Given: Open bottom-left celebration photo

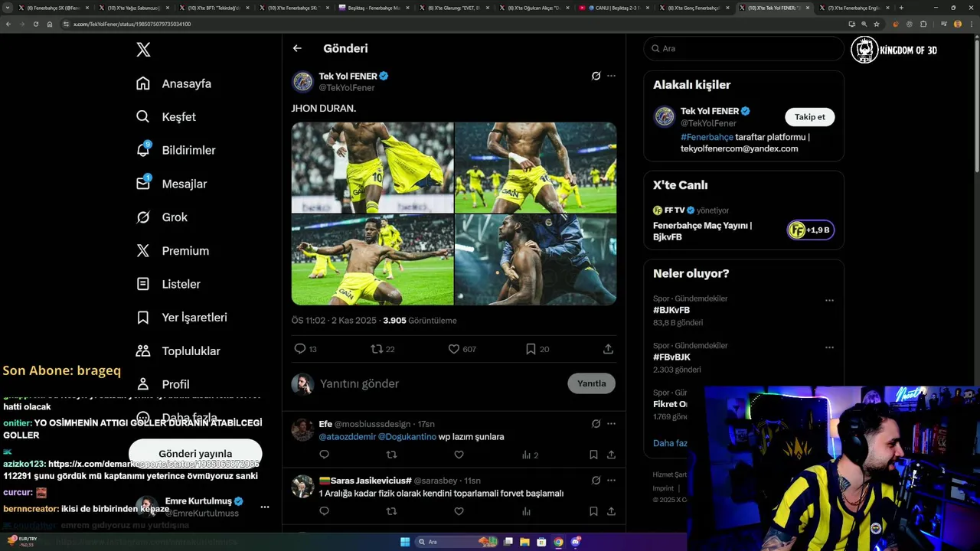Looking at the screenshot, I should pos(372,260).
